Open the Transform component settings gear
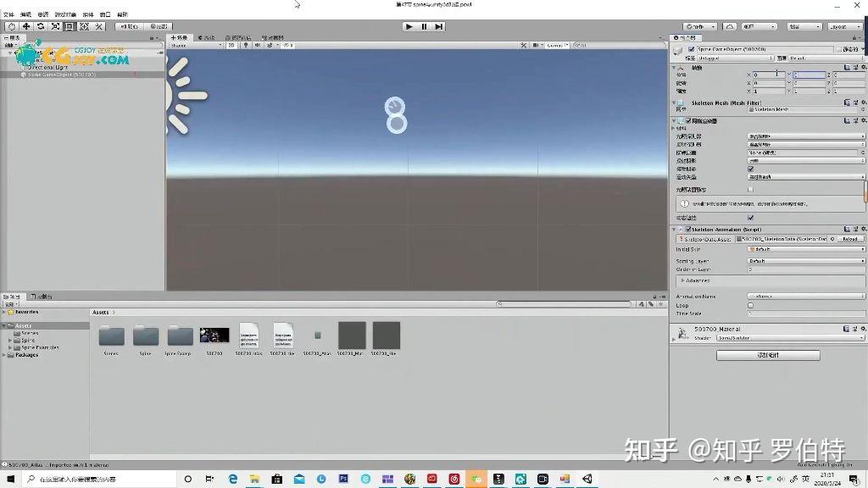 click(x=863, y=67)
